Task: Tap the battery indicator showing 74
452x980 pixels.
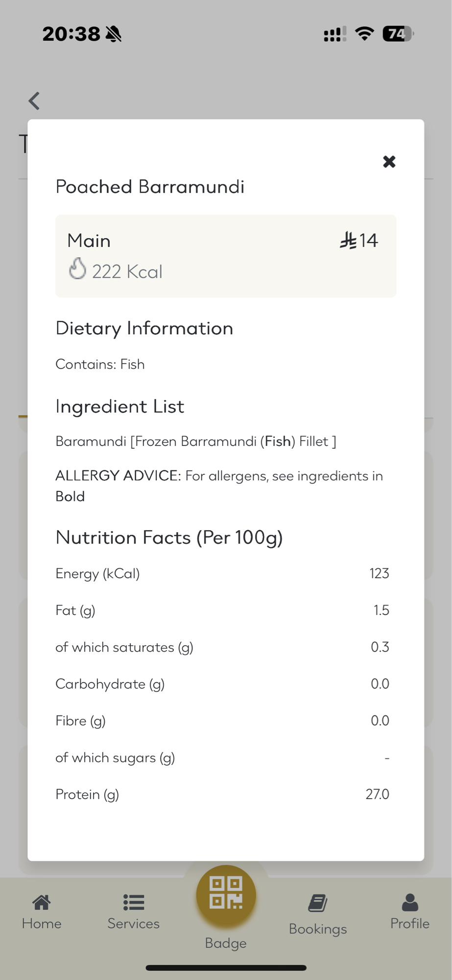Action: [398, 34]
